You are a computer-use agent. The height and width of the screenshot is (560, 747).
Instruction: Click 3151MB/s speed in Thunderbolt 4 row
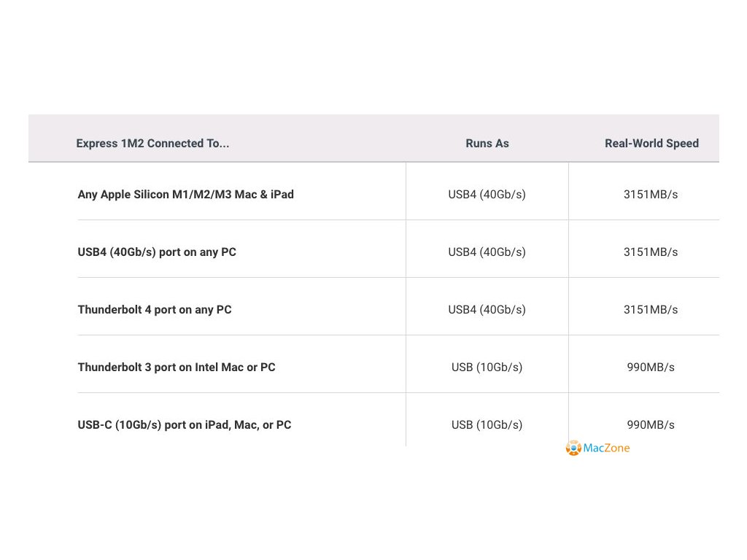click(651, 310)
